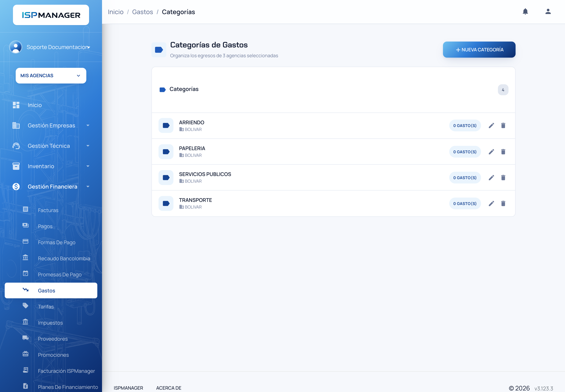The image size is (565, 392).
Task: Click the Soporte Documentacion avatar icon
Action: point(15,47)
